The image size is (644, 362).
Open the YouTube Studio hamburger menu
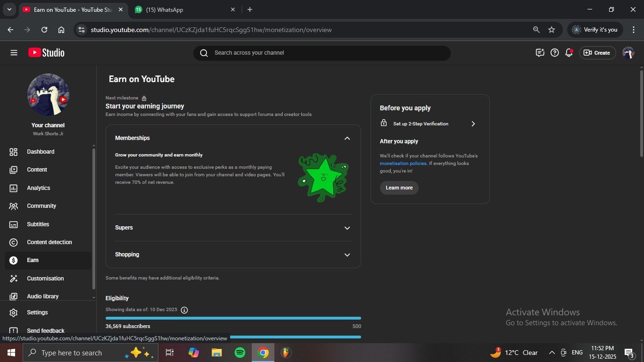(x=14, y=53)
